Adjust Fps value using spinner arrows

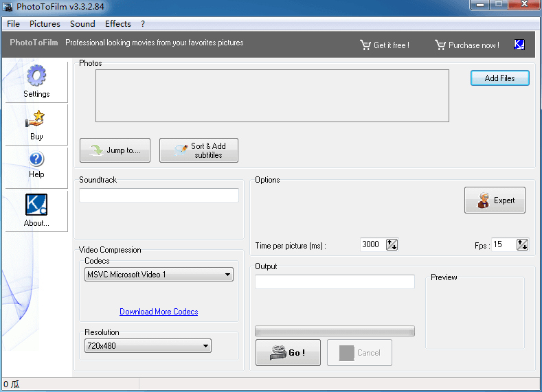pyautogui.click(x=522, y=244)
